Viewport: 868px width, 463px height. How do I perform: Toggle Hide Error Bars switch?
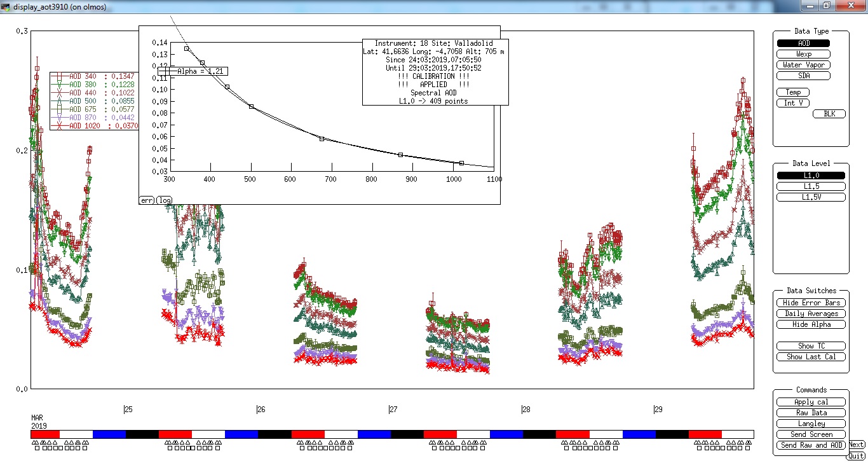click(811, 303)
